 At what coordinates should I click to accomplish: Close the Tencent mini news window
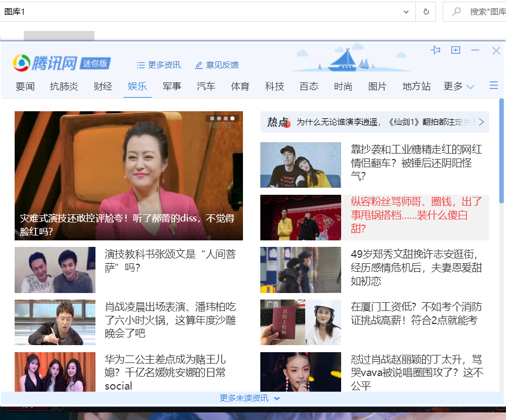(x=496, y=50)
